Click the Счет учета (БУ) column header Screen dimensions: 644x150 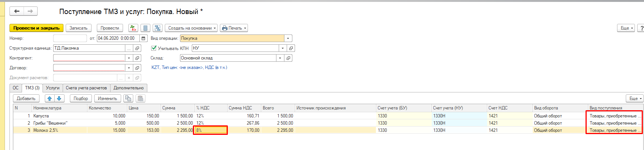pyautogui.click(x=404, y=108)
